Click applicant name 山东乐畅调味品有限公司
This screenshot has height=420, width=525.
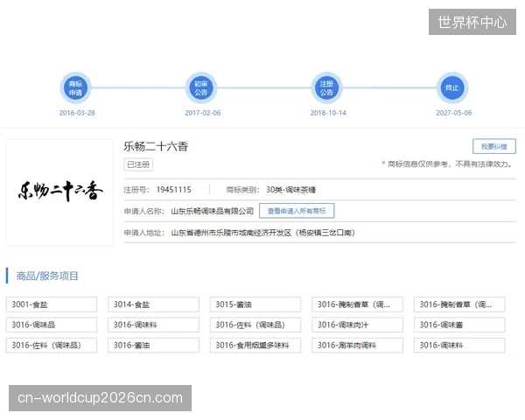213,211
